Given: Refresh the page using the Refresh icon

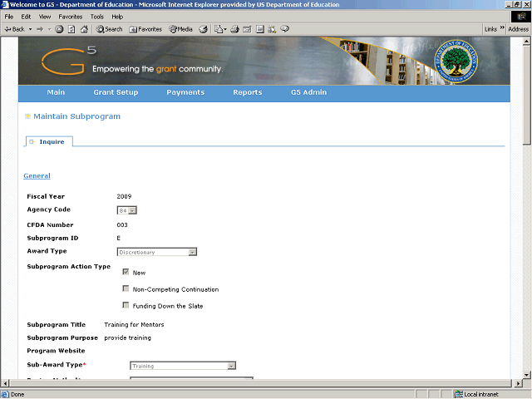Looking at the screenshot, I should pyautogui.click(x=71, y=29).
